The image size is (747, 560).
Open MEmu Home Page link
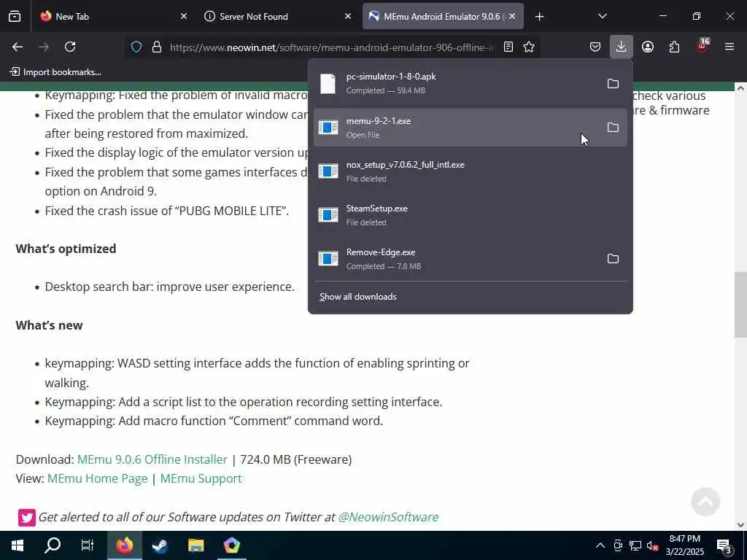tap(97, 478)
